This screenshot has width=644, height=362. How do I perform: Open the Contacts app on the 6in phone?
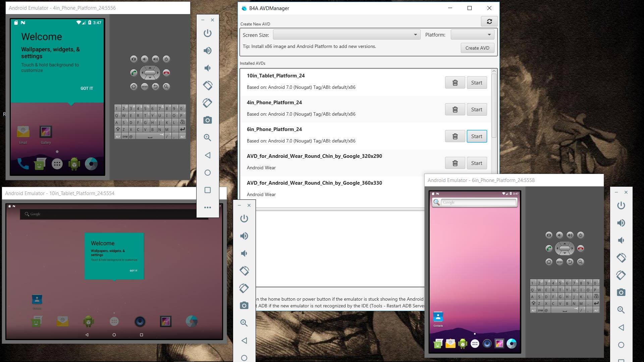pos(438,317)
